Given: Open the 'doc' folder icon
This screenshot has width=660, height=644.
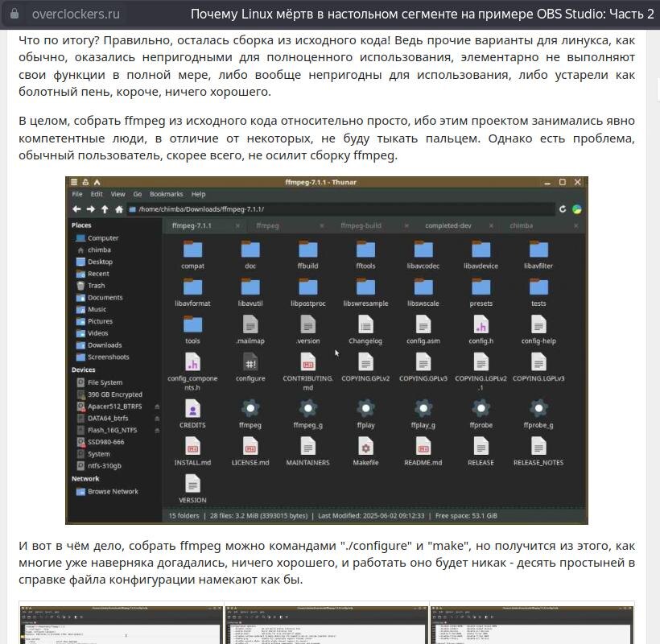Looking at the screenshot, I should click(250, 250).
